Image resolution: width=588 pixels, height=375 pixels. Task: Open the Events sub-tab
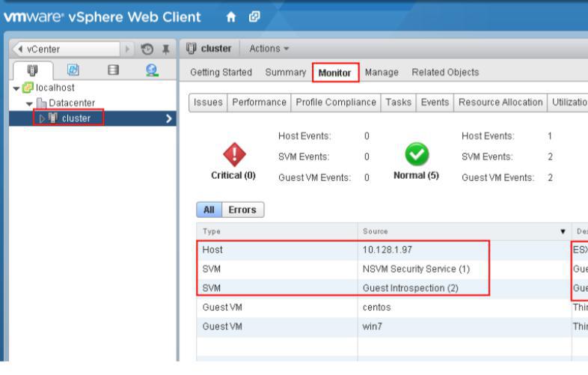pos(435,103)
